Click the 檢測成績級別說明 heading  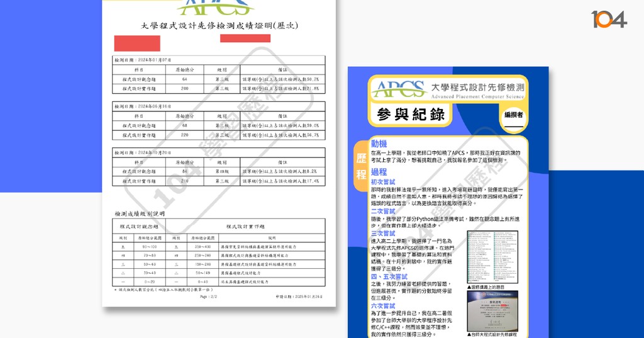[x=139, y=213]
